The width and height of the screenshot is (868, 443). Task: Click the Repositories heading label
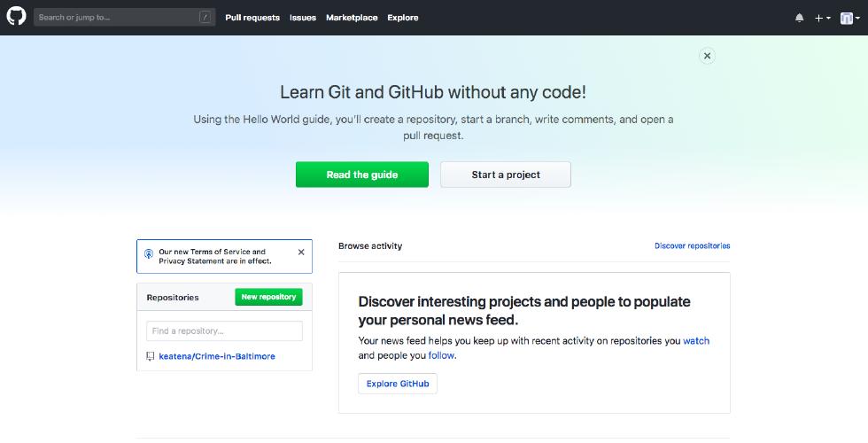point(173,298)
